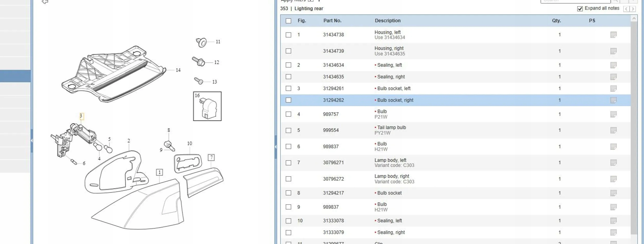
Task: Sort by the Part No. column header
Action: tap(332, 21)
